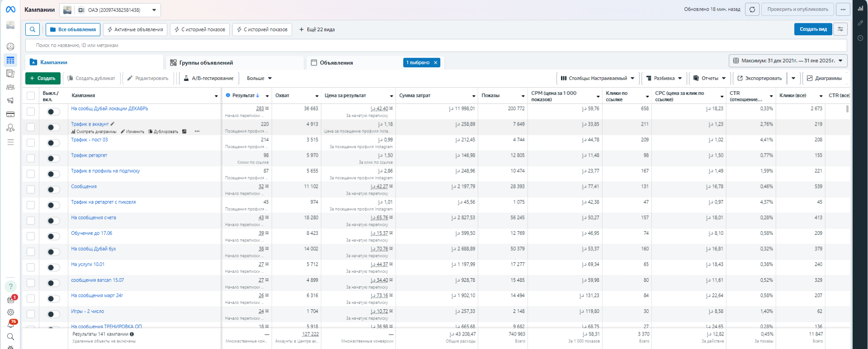Open megaphone advertising settings icon in sidebar
The height and width of the screenshot is (349, 868).
(x=10, y=101)
